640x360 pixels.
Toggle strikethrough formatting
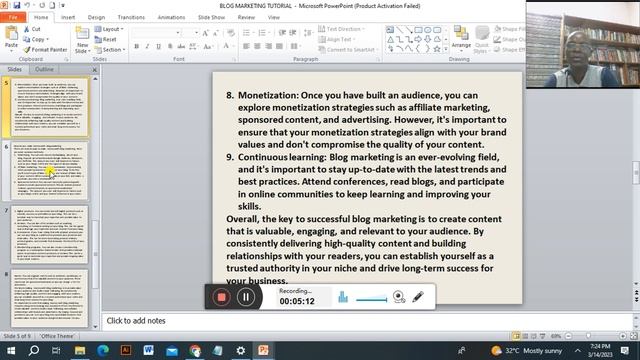point(181,46)
